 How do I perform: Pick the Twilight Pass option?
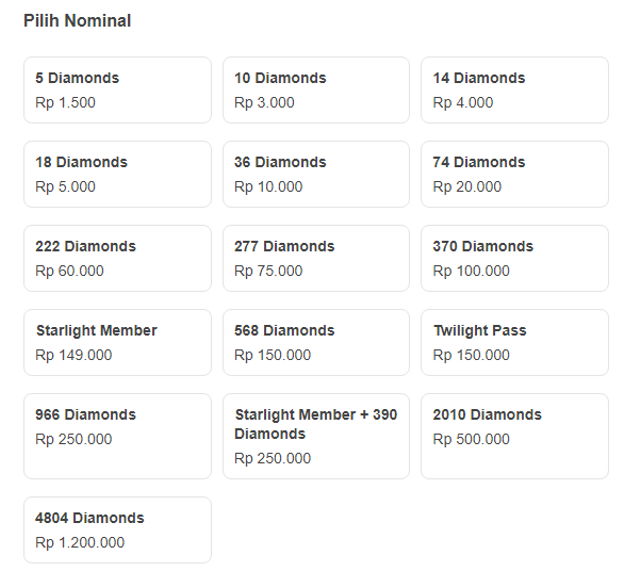pos(514,342)
